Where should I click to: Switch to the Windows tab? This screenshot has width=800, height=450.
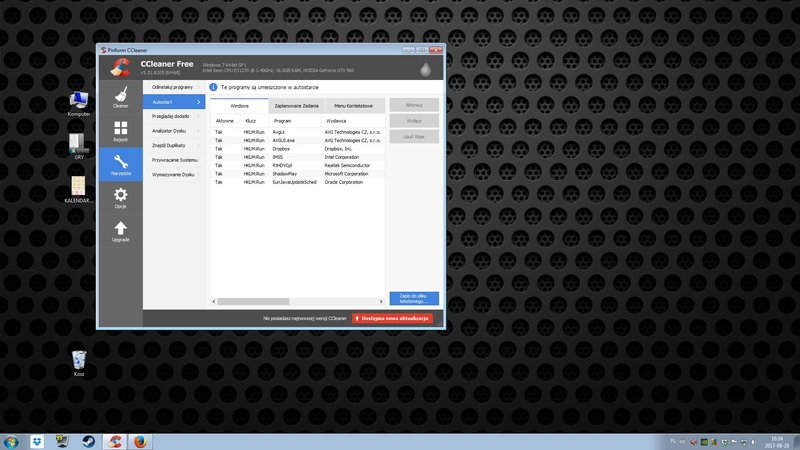[x=239, y=106]
